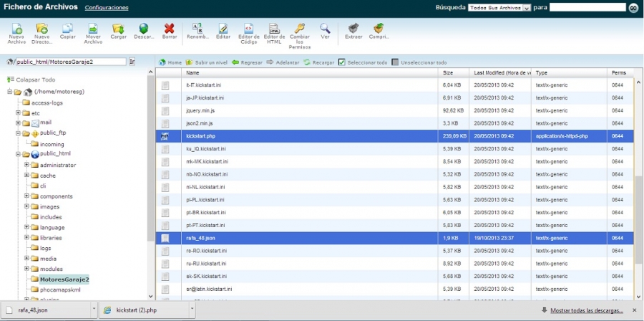
Task: Expand the images folder
Action: pos(26,206)
